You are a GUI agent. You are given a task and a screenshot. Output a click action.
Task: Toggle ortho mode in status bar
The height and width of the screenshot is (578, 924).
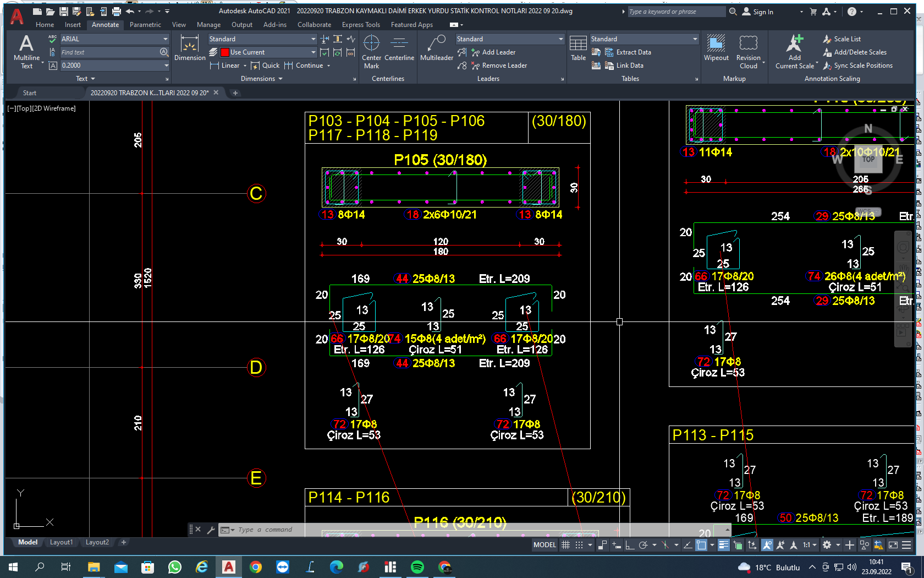point(630,545)
